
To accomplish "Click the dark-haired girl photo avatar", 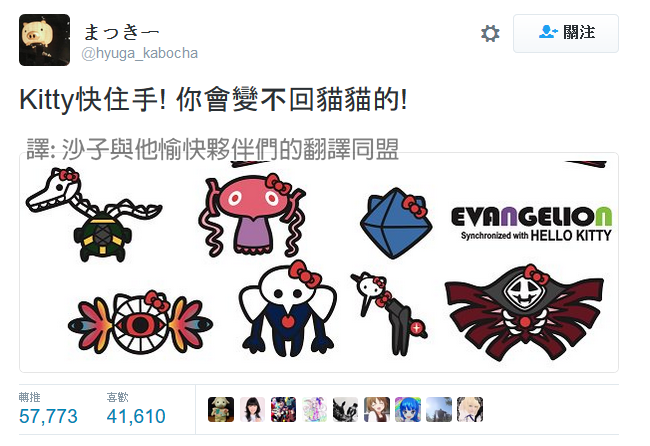I will 252,410.
